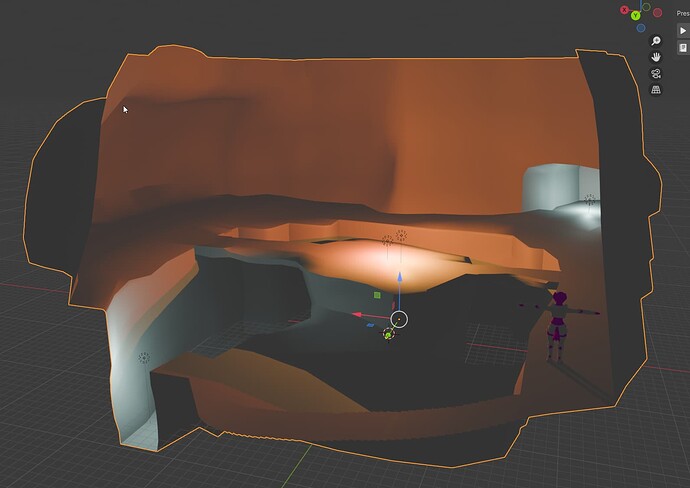Click the zoom magnifier viewport button
This screenshot has height=488, width=690.
pos(656,41)
